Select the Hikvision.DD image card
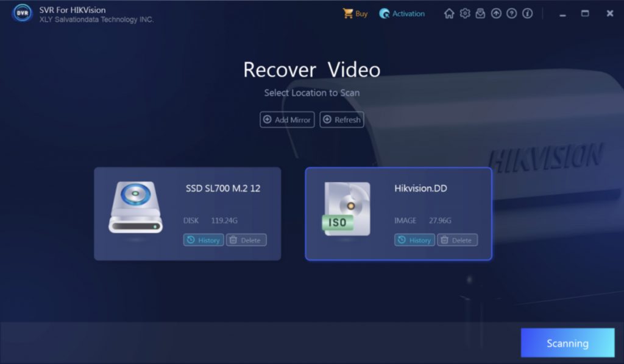624x364 pixels. (399, 214)
